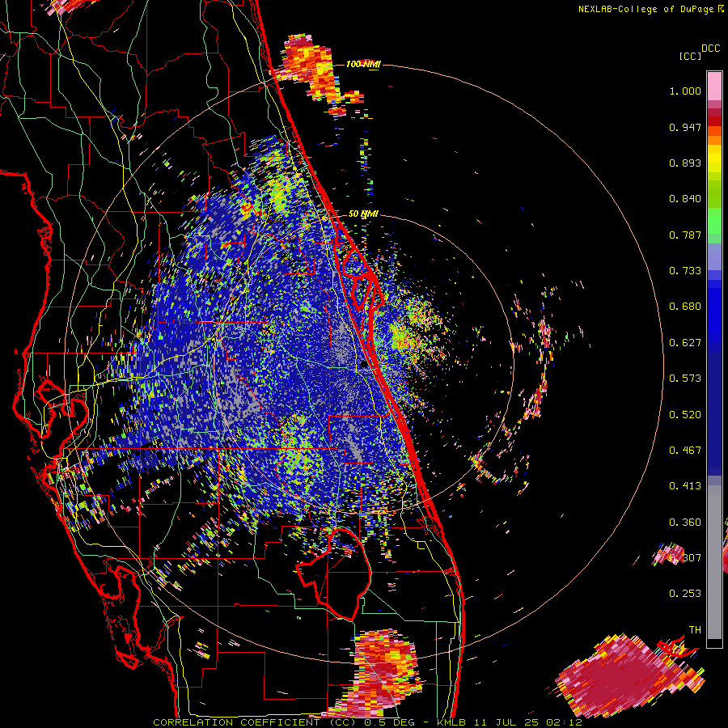Click the 0.360 scale value

point(685,523)
